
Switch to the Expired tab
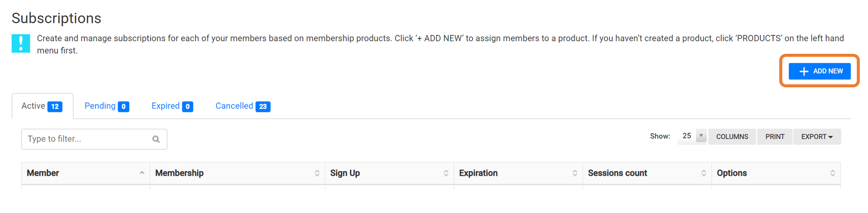pos(172,106)
